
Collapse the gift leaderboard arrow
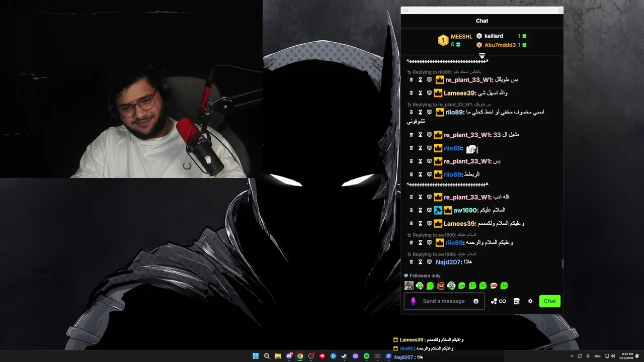pyautogui.click(x=482, y=56)
